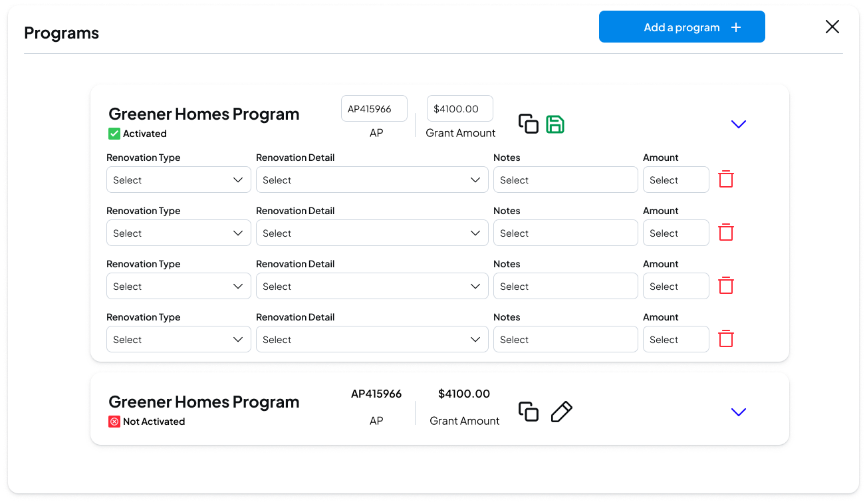Collapse the Activated Greener Homes Program card
Viewport: 867px width, 504px height.
pos(739,124)
